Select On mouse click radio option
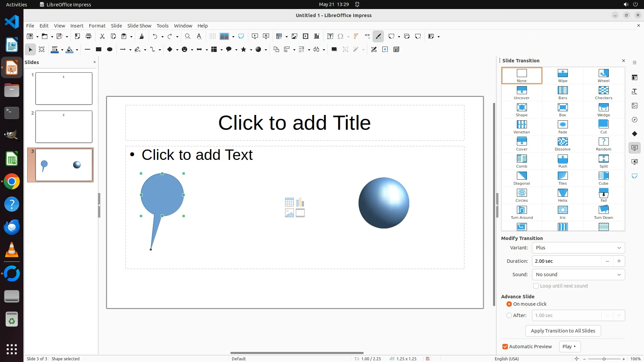The width and height of the screenshot is (644, 362). [509, 304]
